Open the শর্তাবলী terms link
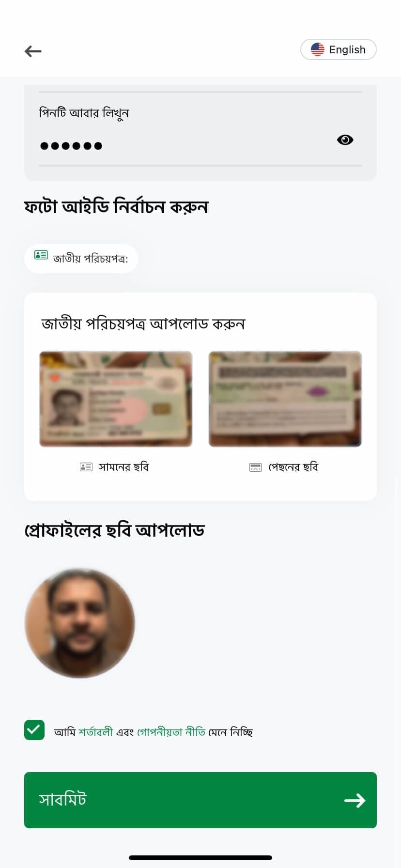This screenshot has height=868, width=401. (95, 732)
